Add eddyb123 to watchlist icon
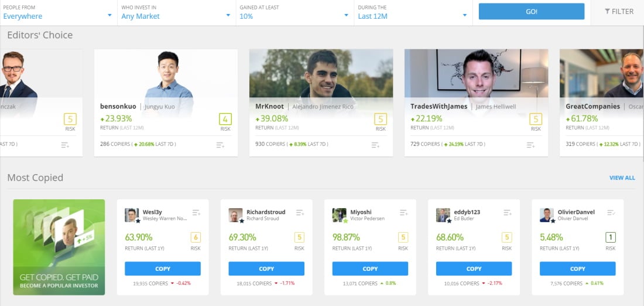Screen dimensions: 644x306 pyautogui.click(x=508, y=213)
